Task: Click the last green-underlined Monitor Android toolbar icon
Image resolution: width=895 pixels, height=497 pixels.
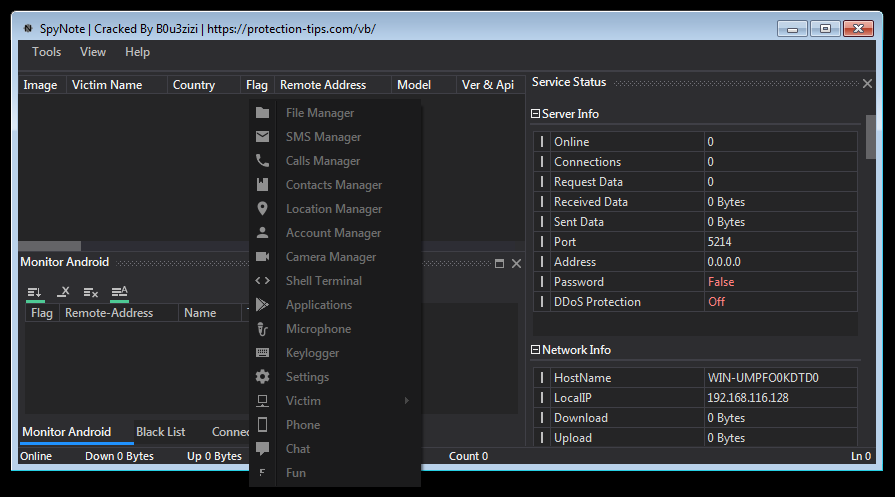Action: pos(119,292)
